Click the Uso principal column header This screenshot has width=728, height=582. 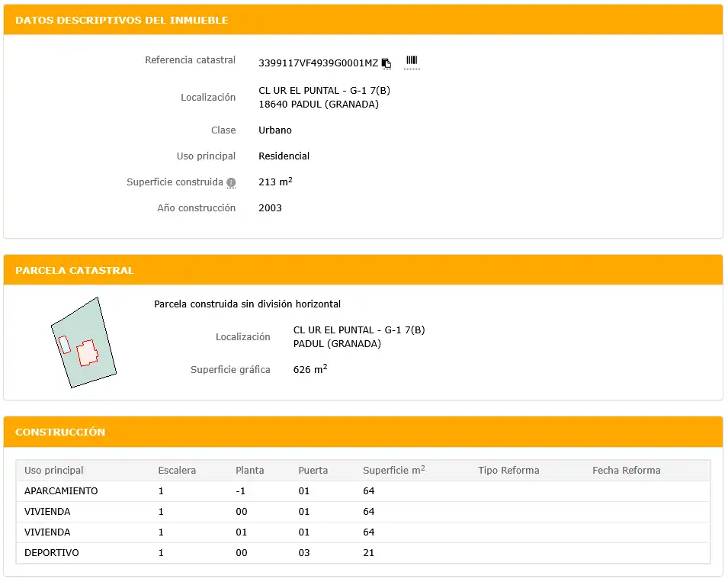pos(54,471)
